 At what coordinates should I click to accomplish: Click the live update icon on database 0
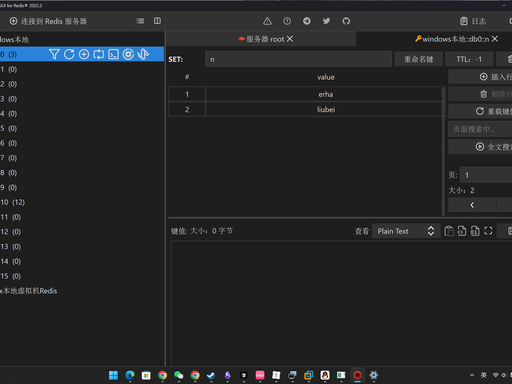pos(99,54)
